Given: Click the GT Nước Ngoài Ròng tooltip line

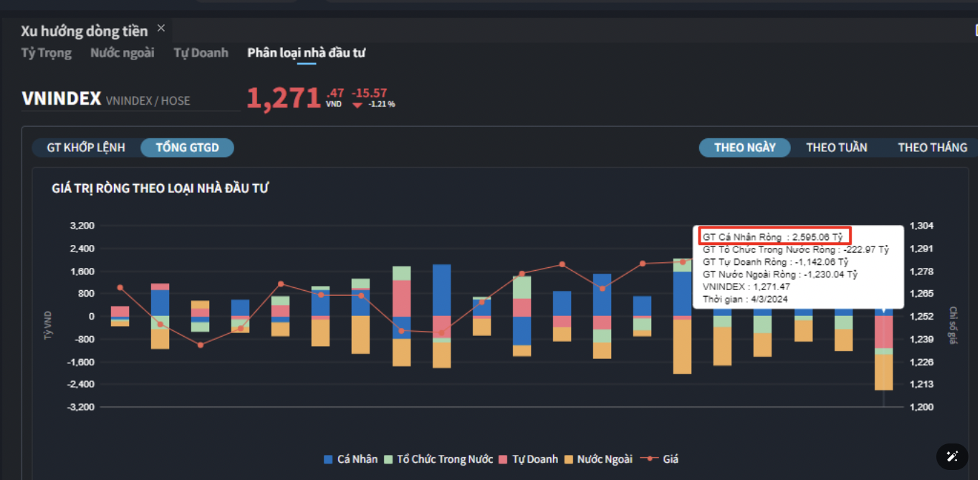Looking at the screenshot, I should coord(779,274).
